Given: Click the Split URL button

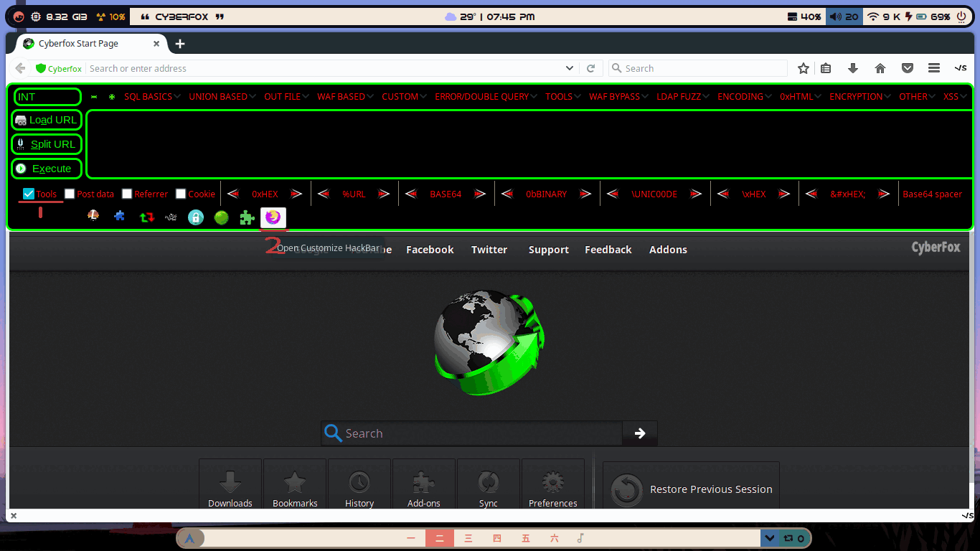Looking at the screenshot, I should click(x=47, y=144).
